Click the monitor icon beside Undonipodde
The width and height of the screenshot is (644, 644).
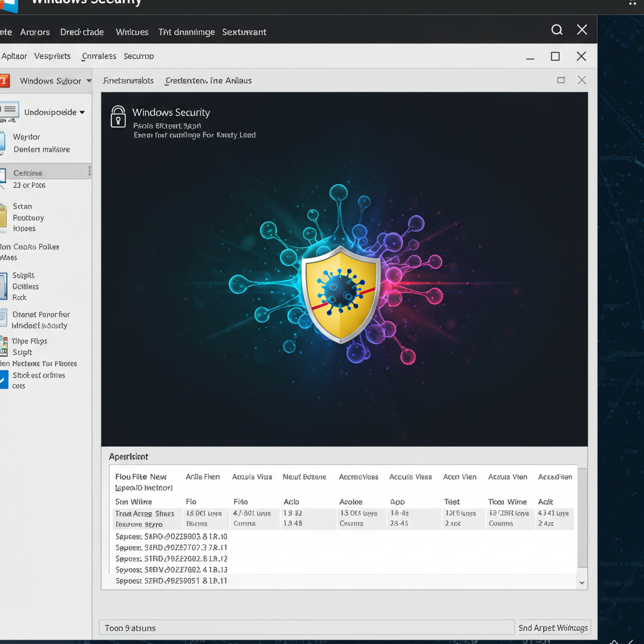[9, 112]
